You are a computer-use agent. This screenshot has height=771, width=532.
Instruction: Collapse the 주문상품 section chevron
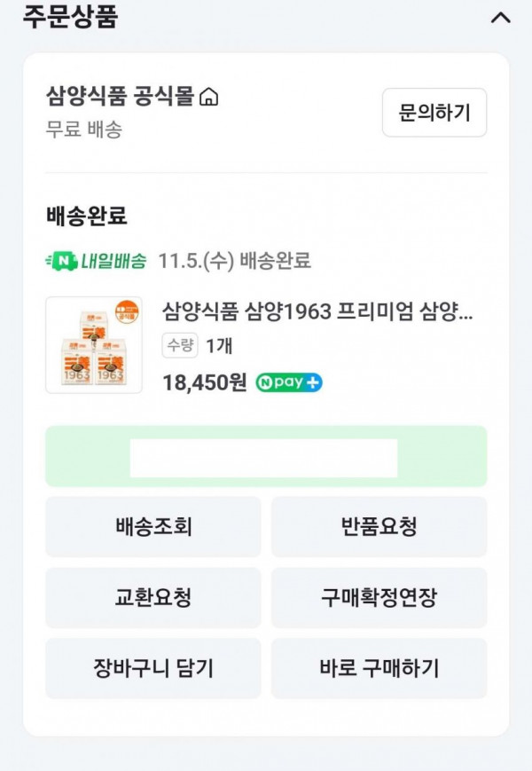click(500, 18)
